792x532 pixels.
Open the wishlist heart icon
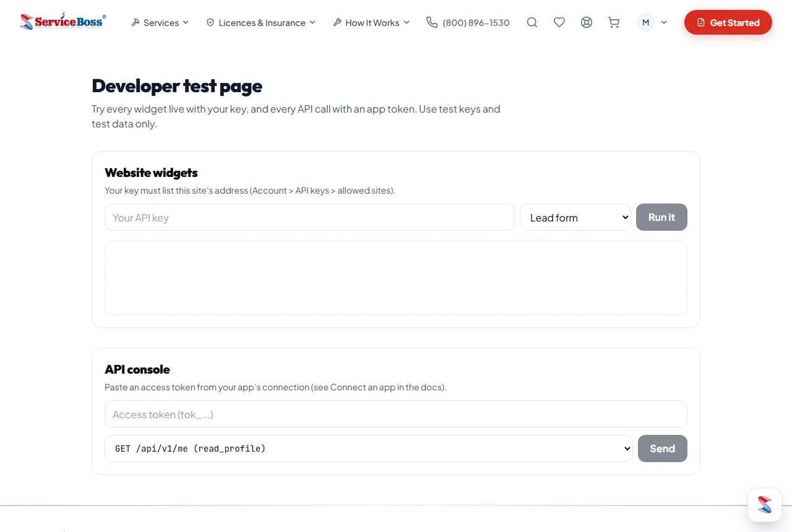(559, 22)
